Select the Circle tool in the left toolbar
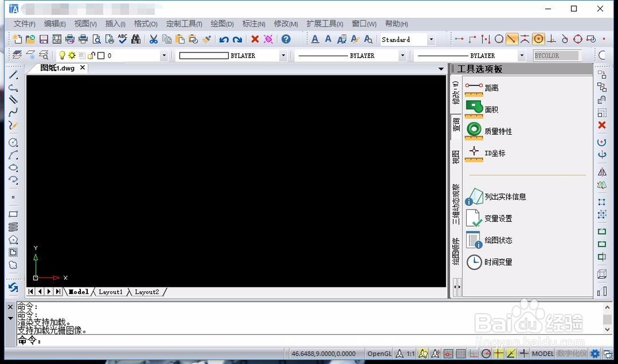The image size is (618, 364). point(13,142)
